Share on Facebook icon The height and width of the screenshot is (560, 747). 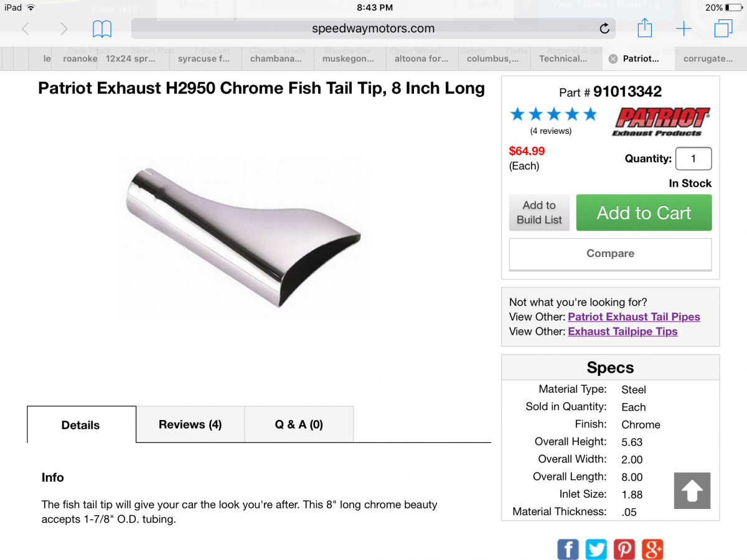tap(568, 549)
